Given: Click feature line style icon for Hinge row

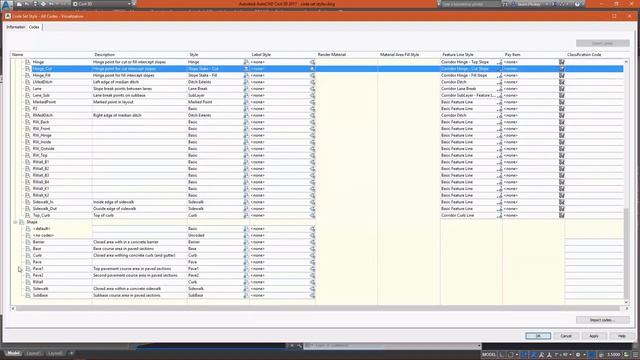Looking at the screenshot, I should 499,62.
